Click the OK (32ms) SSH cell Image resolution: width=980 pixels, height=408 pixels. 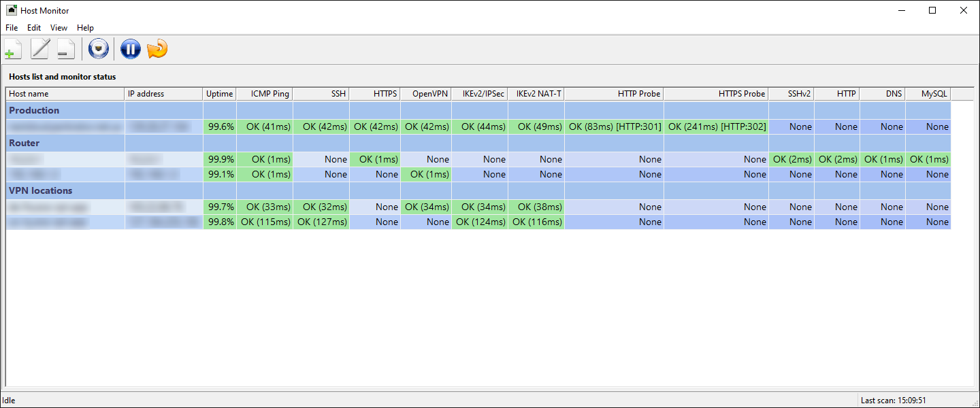321,207
